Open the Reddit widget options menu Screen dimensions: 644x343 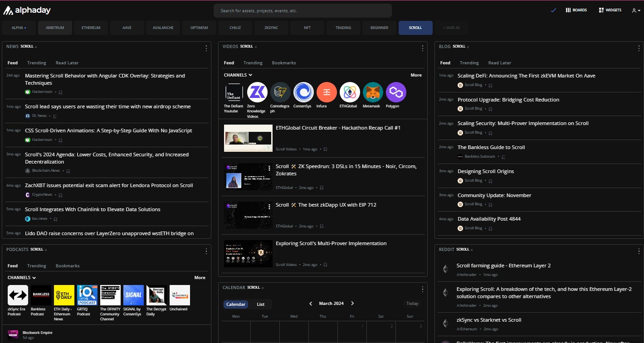[x=639, y=251]
